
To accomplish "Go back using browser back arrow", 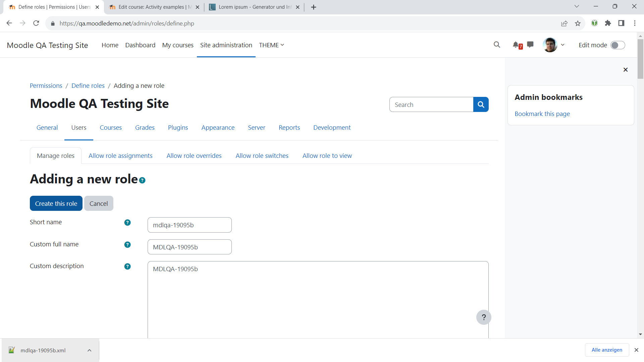I will point(9,23).
